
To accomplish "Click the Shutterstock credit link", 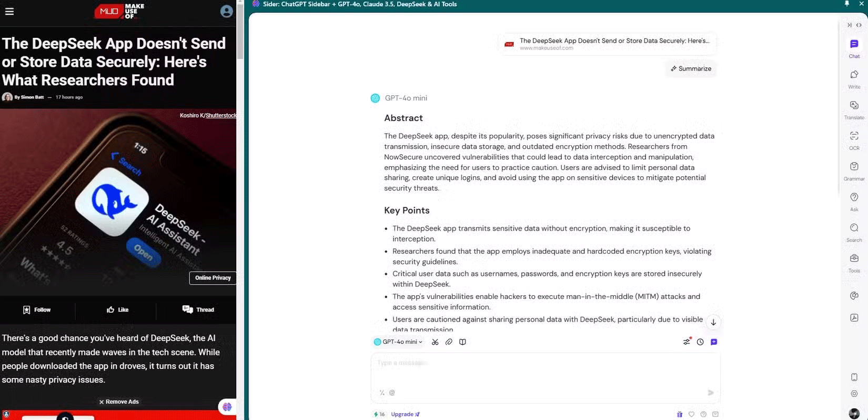I will point(221,115).
